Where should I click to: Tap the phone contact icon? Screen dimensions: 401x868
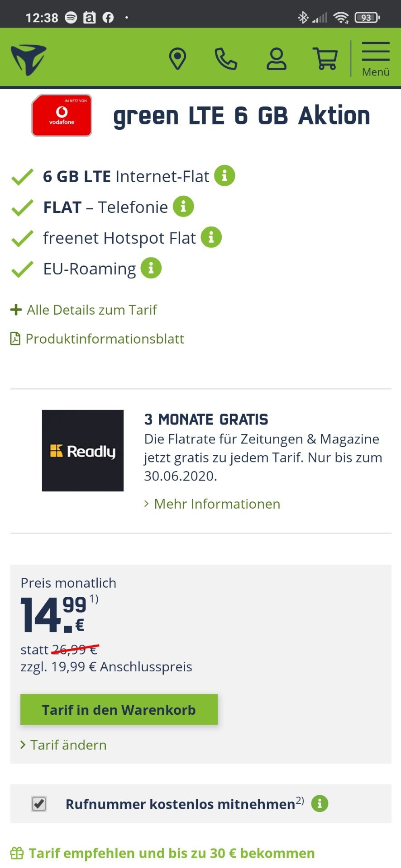pyautogui.click(x=226, y=59)
